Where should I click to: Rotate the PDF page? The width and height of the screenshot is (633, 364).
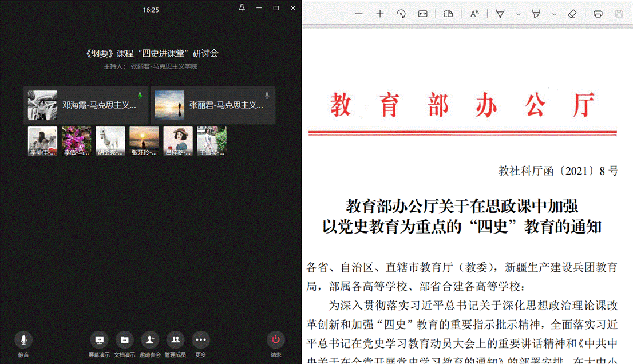[401, 14]
